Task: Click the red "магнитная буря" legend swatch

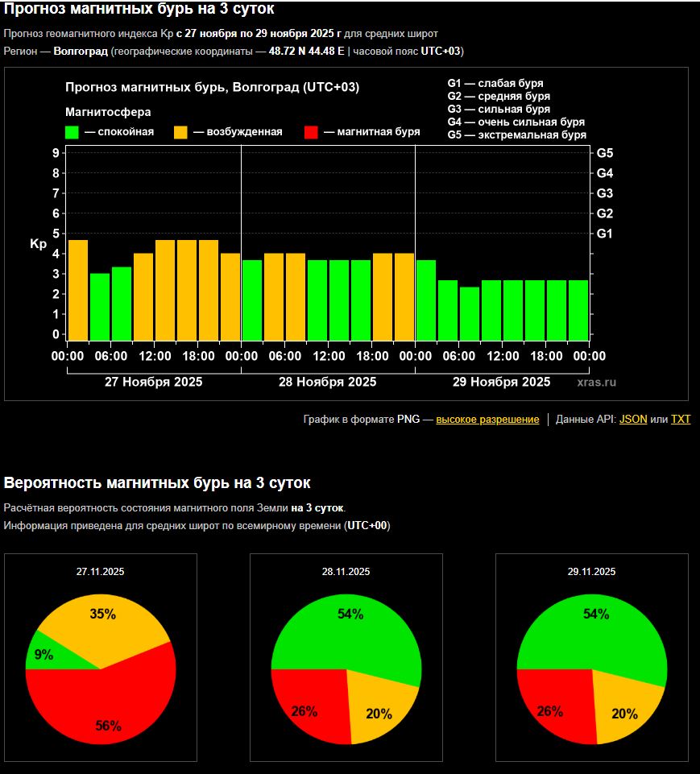Action: tap(312, 132)
